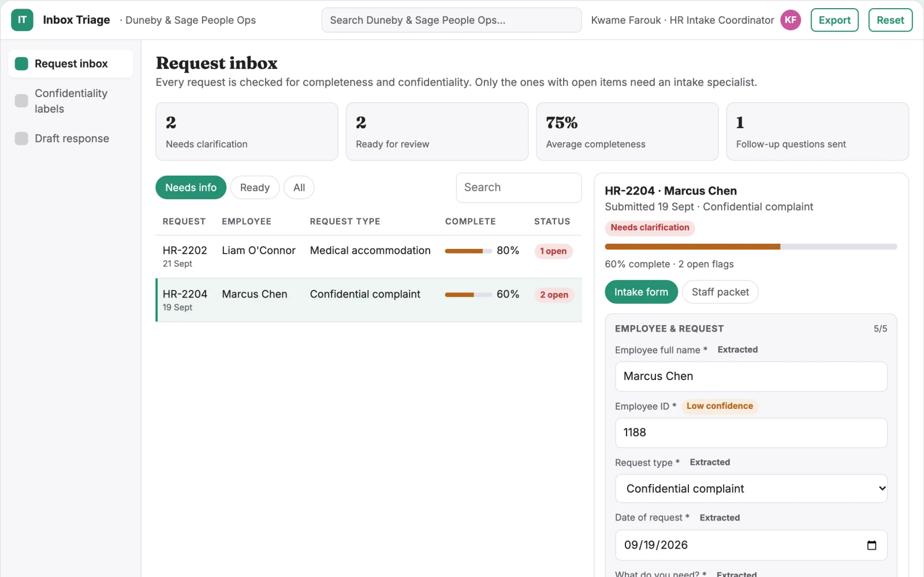Open the date picker calendar icon
This screenshot has width=924, height=577.
[871, 545]
